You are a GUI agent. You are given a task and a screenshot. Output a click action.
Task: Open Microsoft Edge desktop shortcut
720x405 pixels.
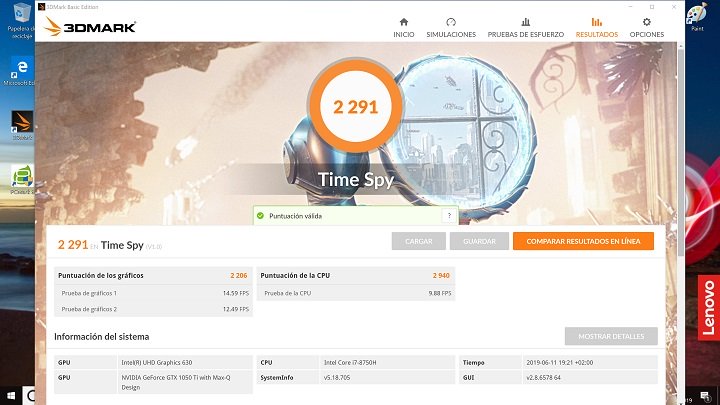(x=17, y=70)
